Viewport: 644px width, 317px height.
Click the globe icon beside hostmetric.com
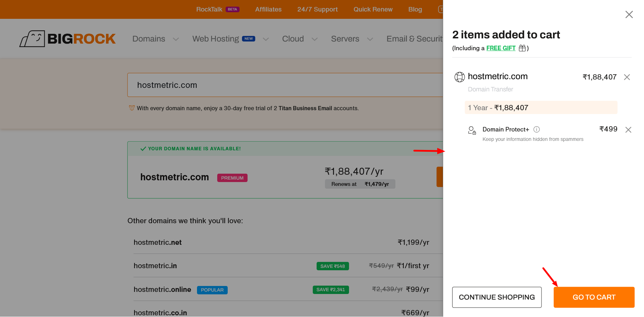point(460,77)
